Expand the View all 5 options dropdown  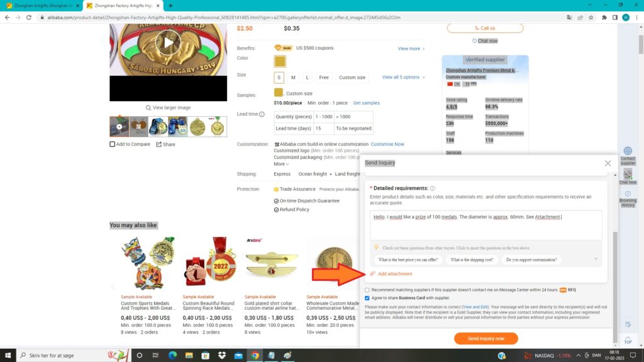tap(403, 77)
